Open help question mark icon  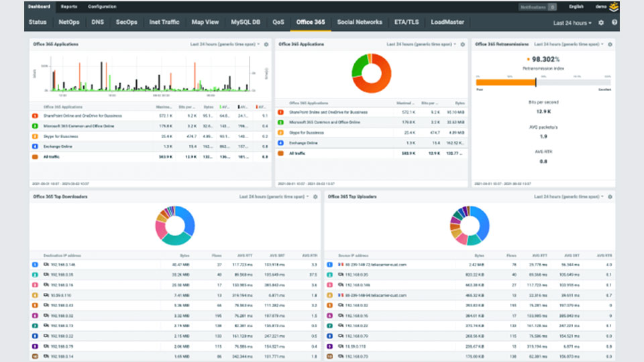(614, 23)
